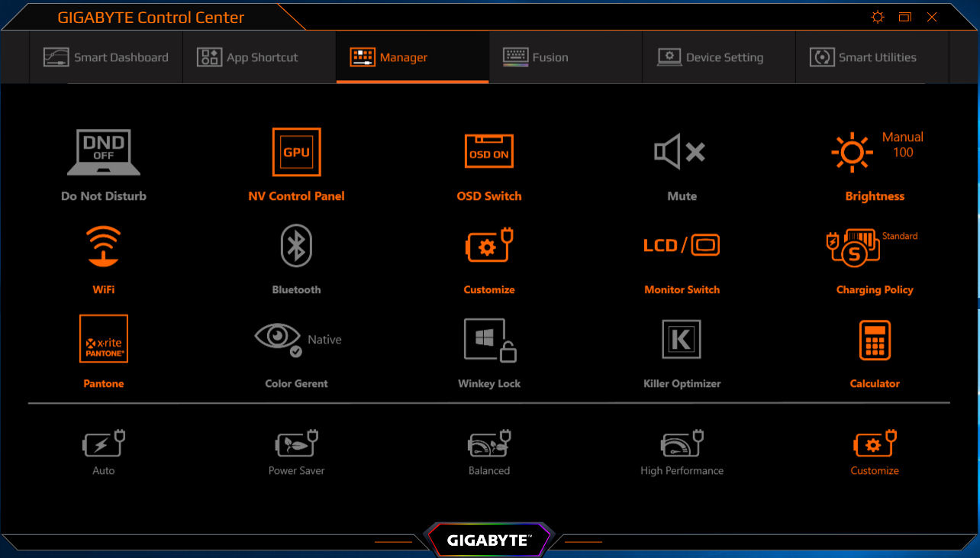The width and height of the screenshot is (980, 558).
Task: Toggle the OSD Switch
Action: 489,152
